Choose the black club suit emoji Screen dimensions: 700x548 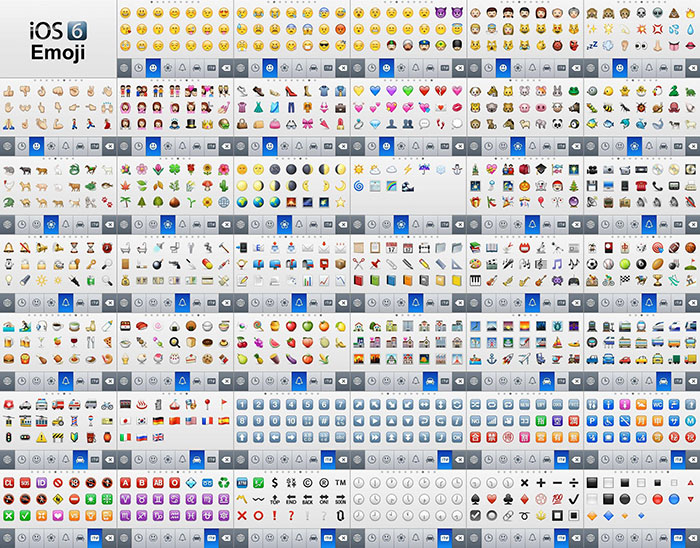508,499
